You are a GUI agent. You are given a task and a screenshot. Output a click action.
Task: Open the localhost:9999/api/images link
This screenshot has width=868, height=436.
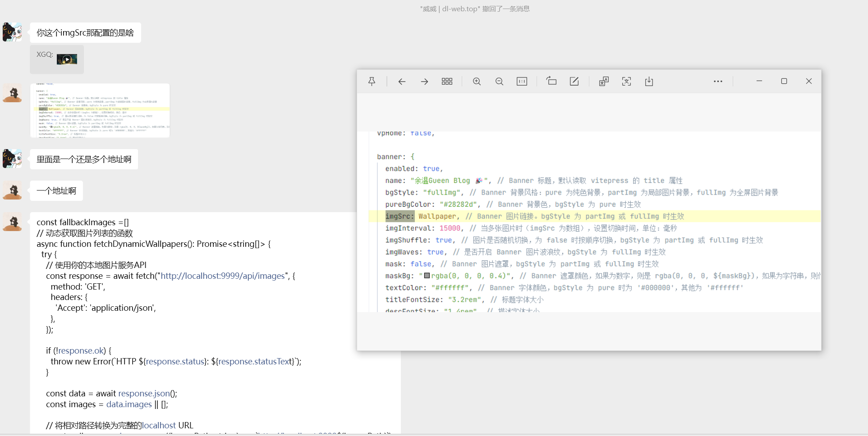tap(223, 276)
